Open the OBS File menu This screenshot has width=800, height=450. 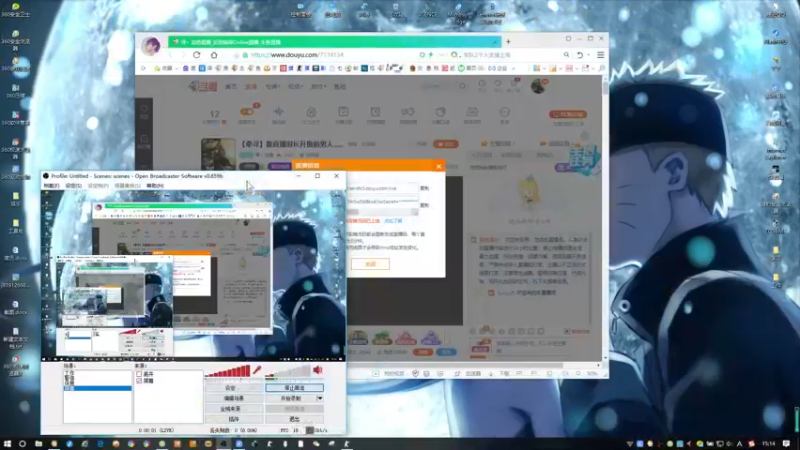click(51, 186)
